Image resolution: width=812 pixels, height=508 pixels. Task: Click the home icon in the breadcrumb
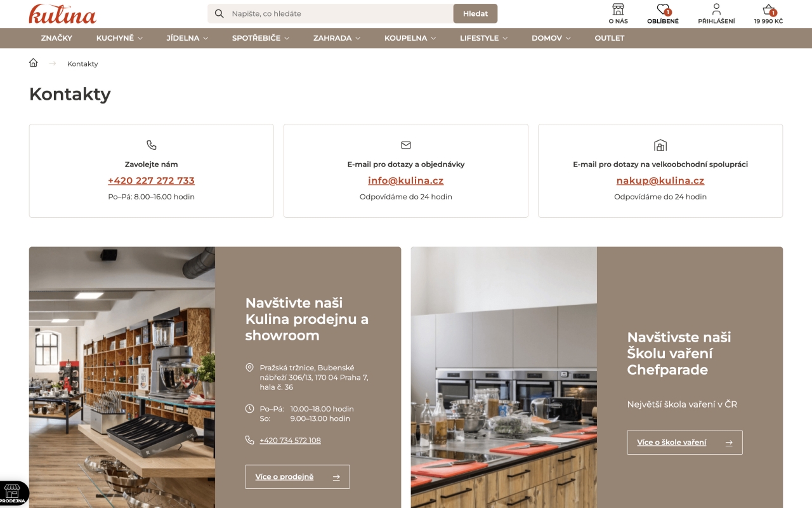34,63
